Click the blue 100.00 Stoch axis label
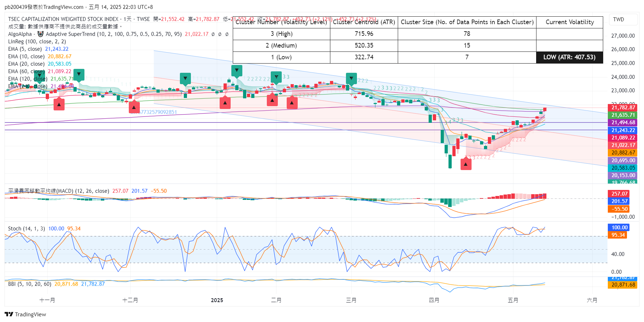Image resolution: width=644 pixels, height=322 pixels. pyautogui.click(x=620, y=228)
